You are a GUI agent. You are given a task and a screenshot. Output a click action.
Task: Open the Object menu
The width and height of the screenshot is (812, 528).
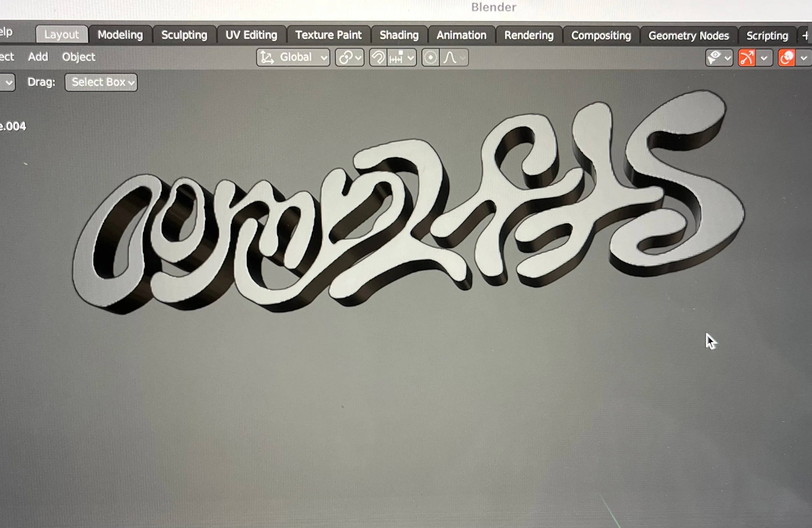coord(79,57)
